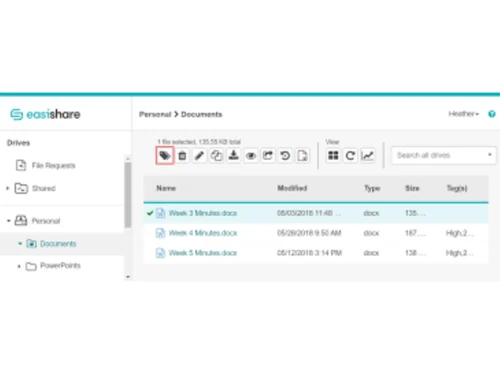Click the High tag on Week 5 row
The height and width of the screenshot is (375, 500).
(x=459, y=253)
